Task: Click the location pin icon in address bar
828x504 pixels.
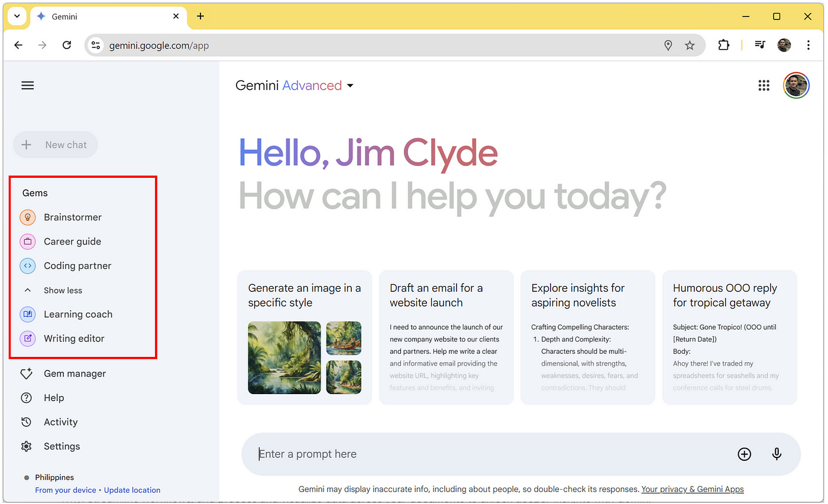Action: pos(668,45)
